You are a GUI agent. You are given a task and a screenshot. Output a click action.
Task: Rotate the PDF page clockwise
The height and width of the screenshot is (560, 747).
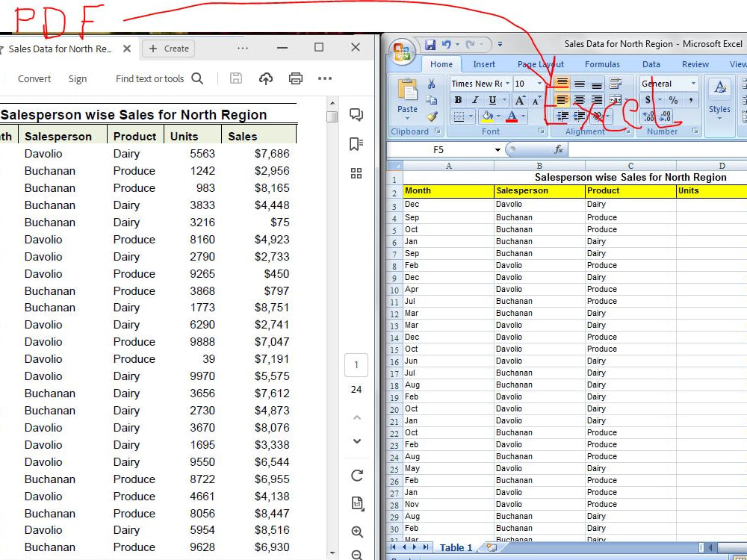point(356,475)
